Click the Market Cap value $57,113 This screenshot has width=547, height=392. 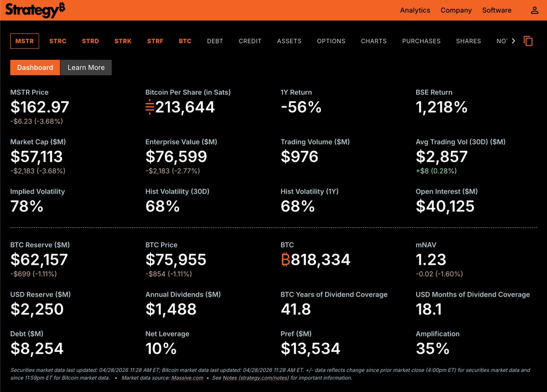coord(36,157)
